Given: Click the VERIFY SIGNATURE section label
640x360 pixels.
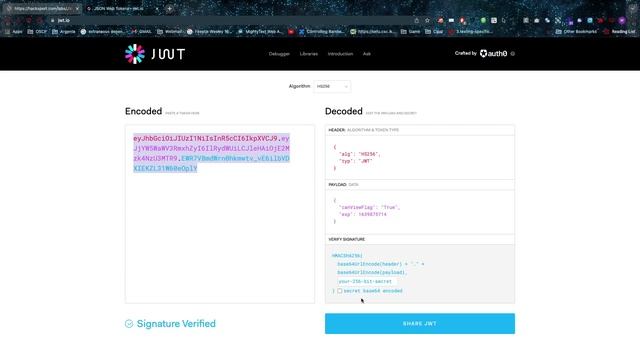Looking at the screenshot, I should [x=347, y=239].
